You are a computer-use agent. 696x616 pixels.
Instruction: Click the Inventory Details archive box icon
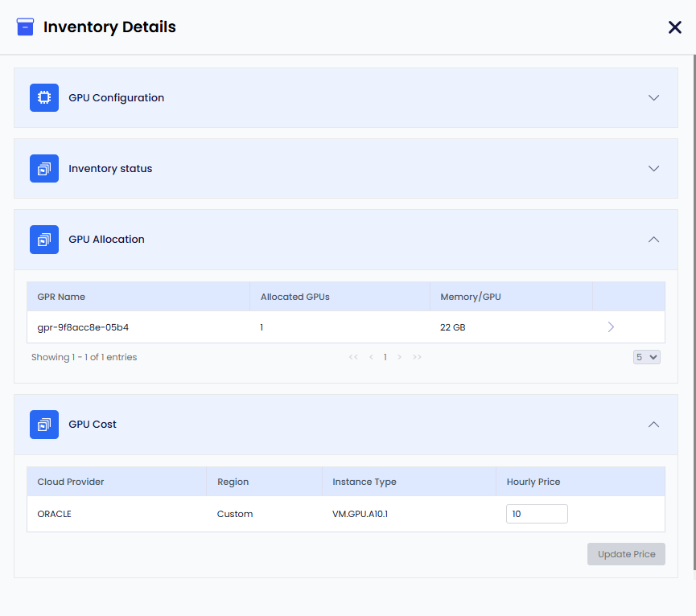coord(25,27)
